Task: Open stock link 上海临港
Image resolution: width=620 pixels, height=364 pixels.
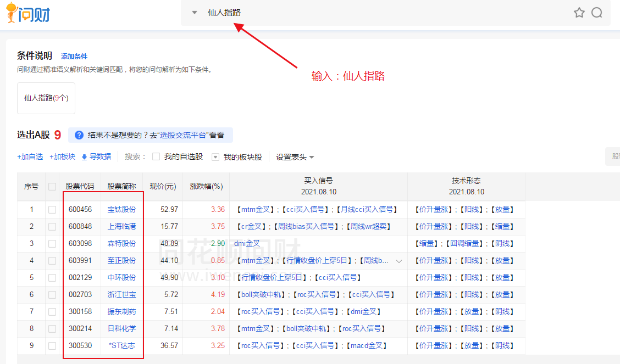Action: pyautogui.click(x=122, y=226)
